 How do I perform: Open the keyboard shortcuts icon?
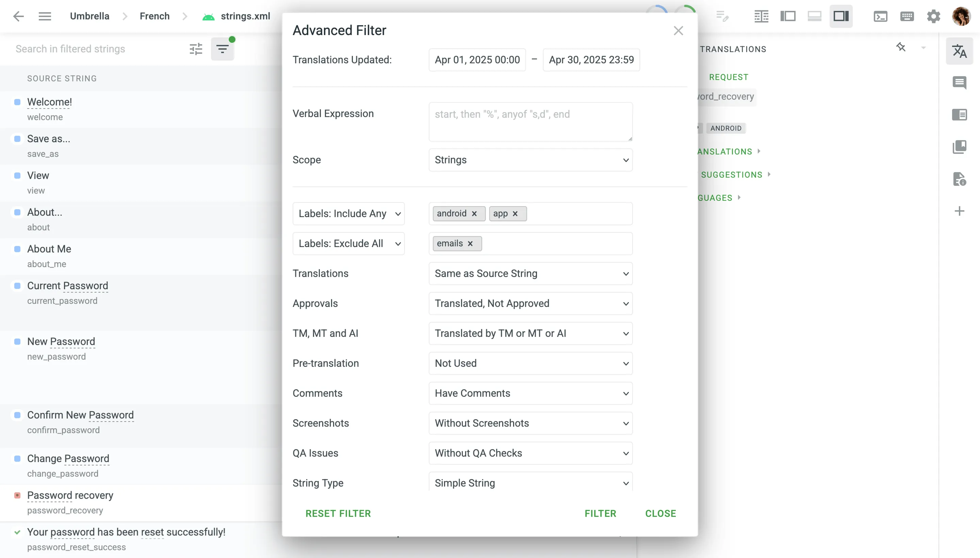pyautogui.click(x=907, y=16)
